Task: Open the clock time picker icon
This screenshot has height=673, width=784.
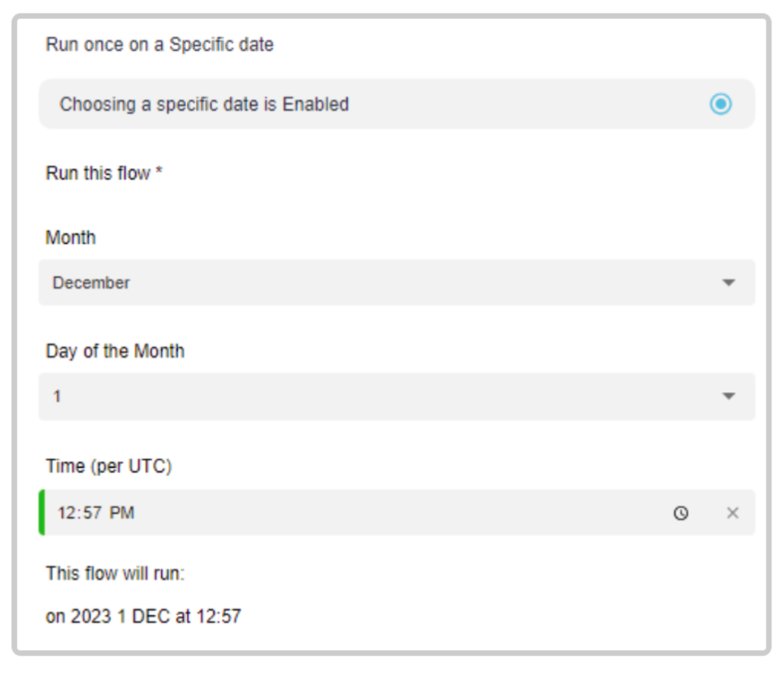Action: (681, 513)
